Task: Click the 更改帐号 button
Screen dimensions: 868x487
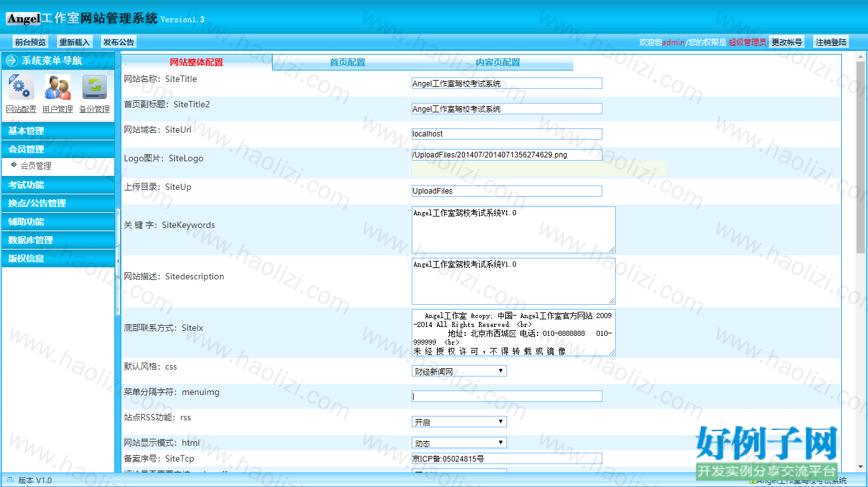Action: click(x=787, y=42)
